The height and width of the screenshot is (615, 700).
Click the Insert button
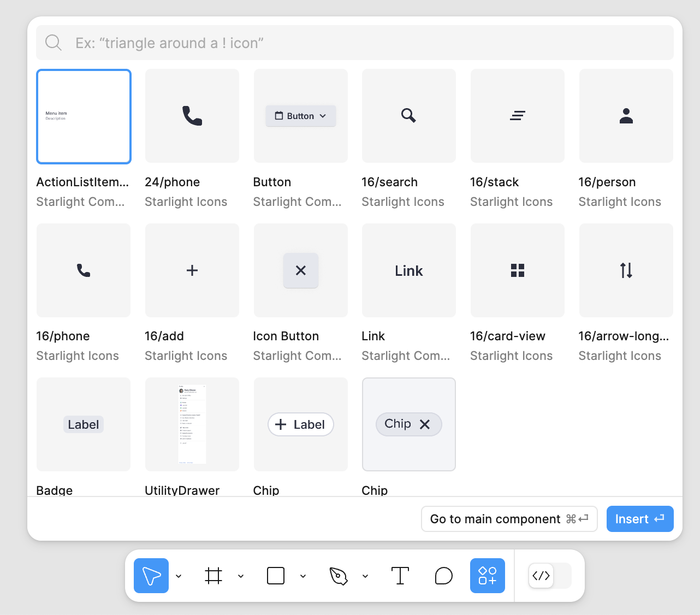click(640, 519)
